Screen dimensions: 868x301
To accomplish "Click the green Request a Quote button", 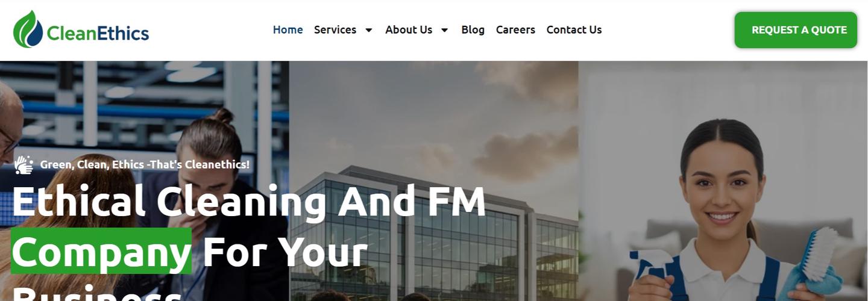I will [796, 30].
